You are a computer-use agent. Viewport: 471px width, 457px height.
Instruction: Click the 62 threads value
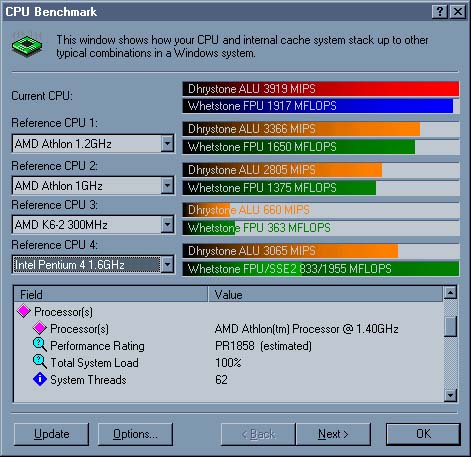pos(221,380)
